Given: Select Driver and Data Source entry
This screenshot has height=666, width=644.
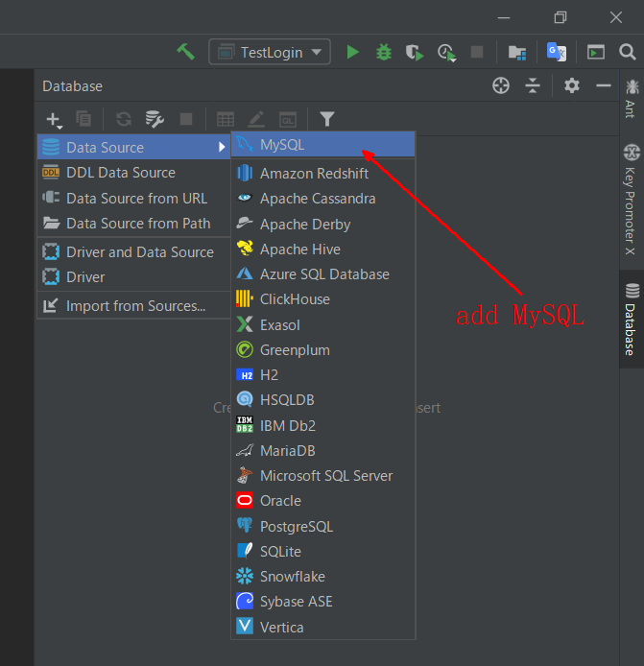Looking at the screenshot, I should [x=133, y=251].
